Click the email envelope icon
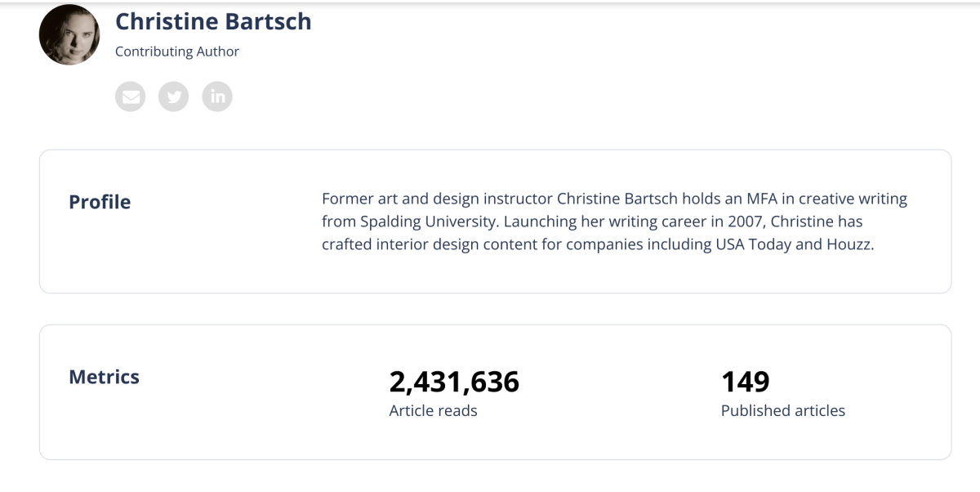This screenshot has height=492, width=980. pos(130,96)
